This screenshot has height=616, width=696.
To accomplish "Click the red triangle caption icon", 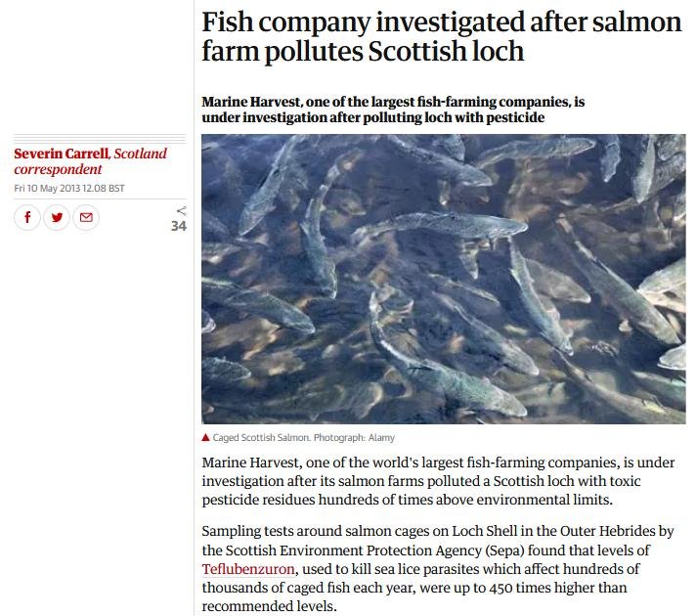I will click(206, 438).
